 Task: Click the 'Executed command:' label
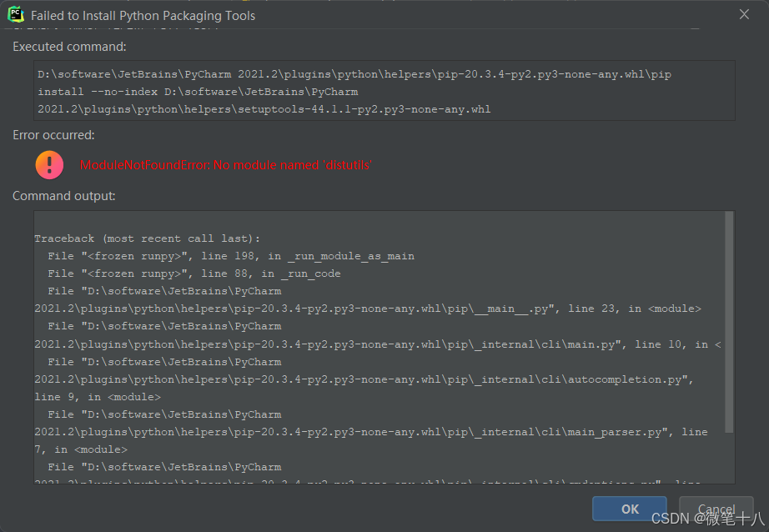pyautogui.click(x=69, y=47)
